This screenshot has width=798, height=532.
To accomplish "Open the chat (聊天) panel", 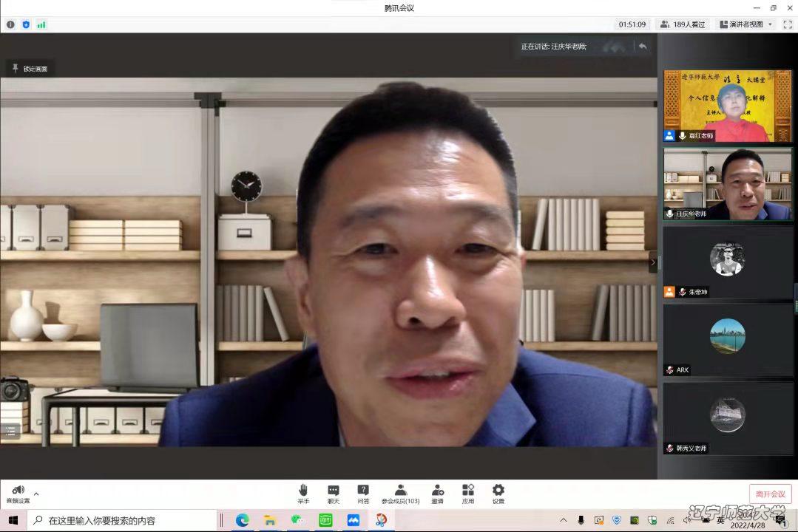I will (x=334, y=493).
